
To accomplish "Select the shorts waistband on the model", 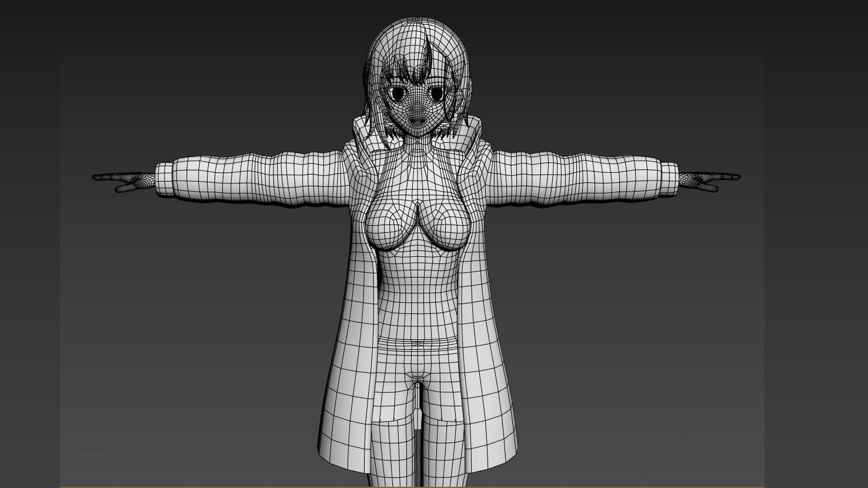I will (x=416, y=343).
